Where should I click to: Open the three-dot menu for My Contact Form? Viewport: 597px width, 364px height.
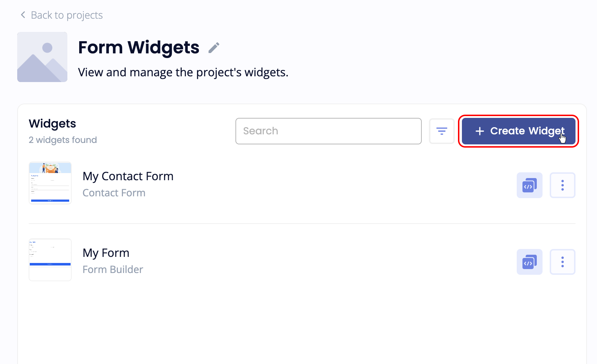562,185
